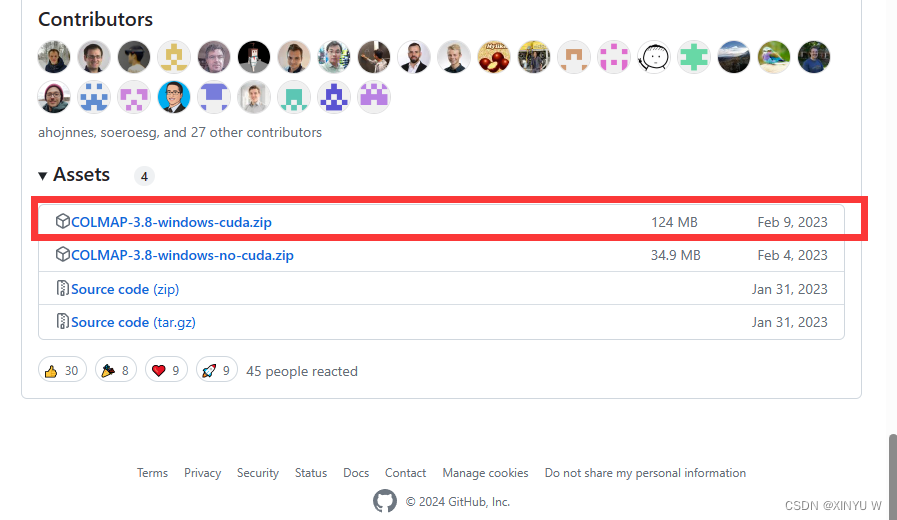Viewport: 897px width, 520px height.
Task: Click the party popper reaction with 8
Action: 116,370
